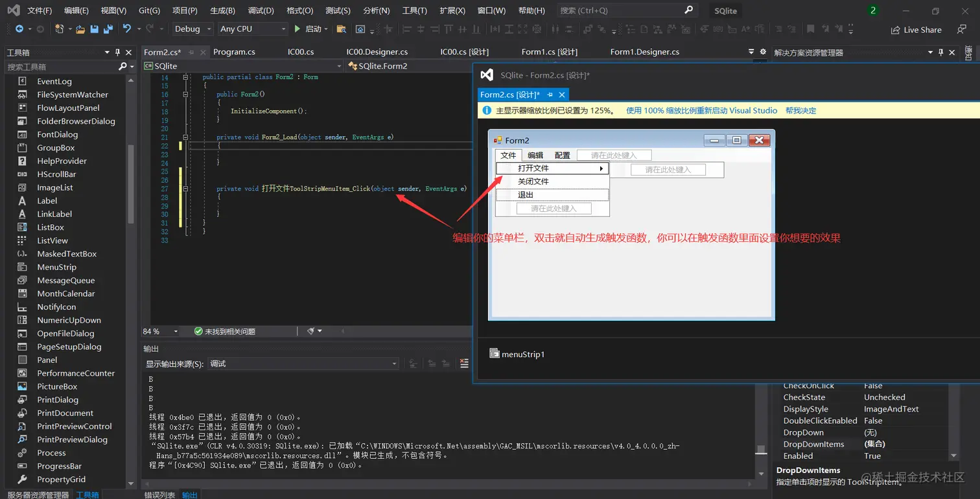Click the Navigate Backward arrow icon
Image resolution: width=980 pixels, height=499 pixels.
(19, 29)
